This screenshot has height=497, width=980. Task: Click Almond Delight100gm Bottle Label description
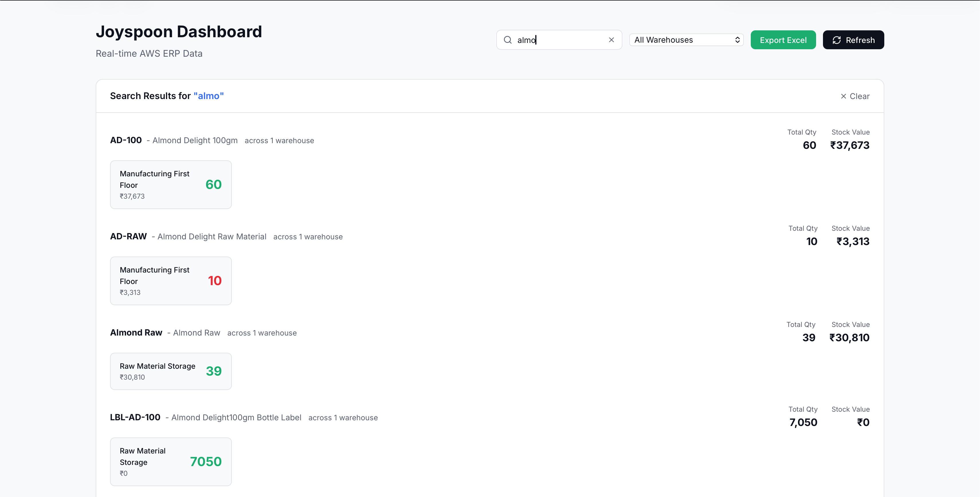click(236, 418)
